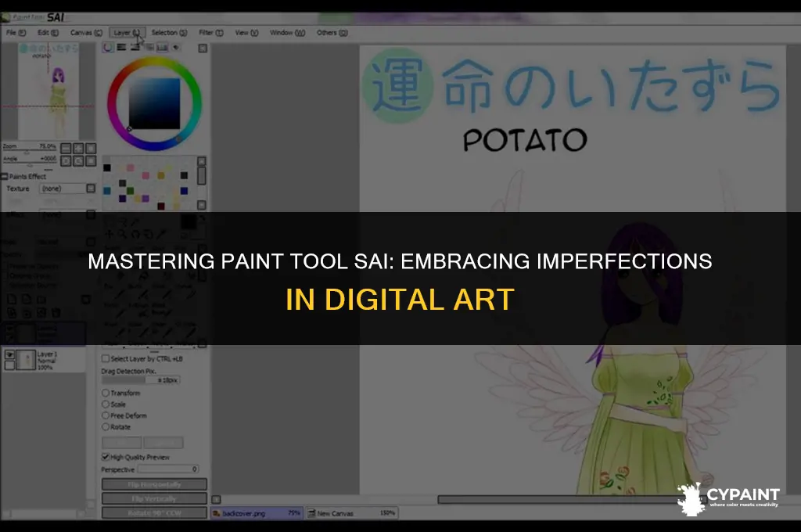Image resolution: width=801 pixels, height=532 pixels.
Task: Click inside the saturation-value color square
Action: (154, 104)
